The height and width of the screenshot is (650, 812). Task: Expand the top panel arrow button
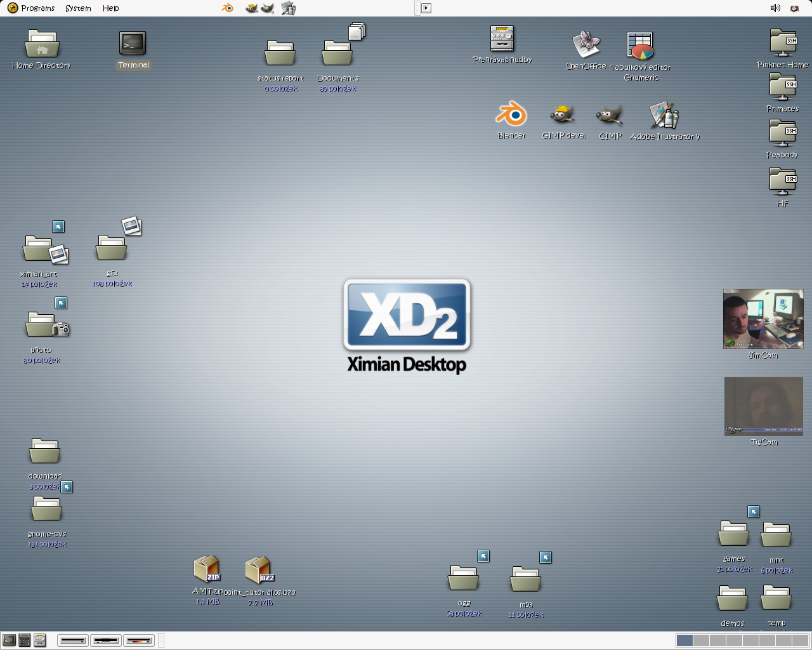[x=426, y=8]
